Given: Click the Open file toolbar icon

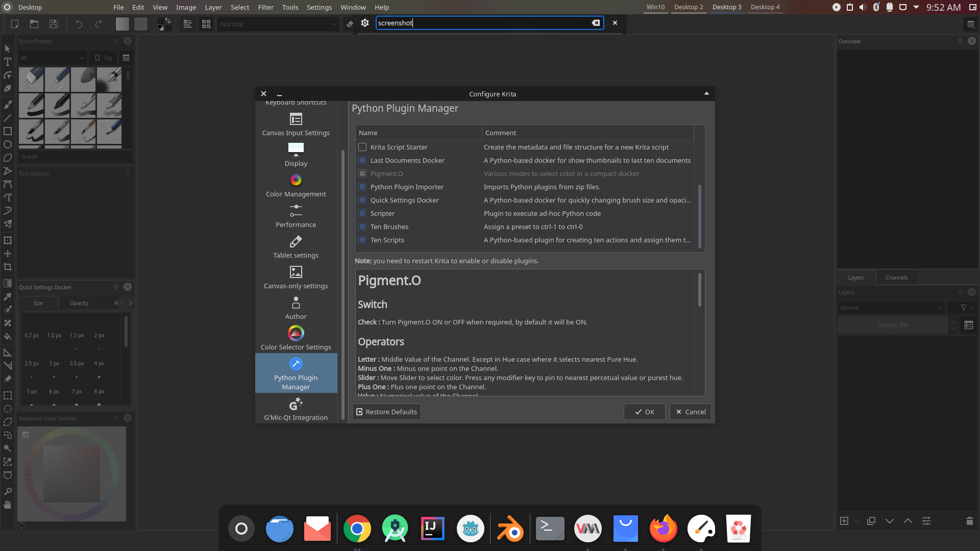Looking at the screenshot, I should point(34,24).
